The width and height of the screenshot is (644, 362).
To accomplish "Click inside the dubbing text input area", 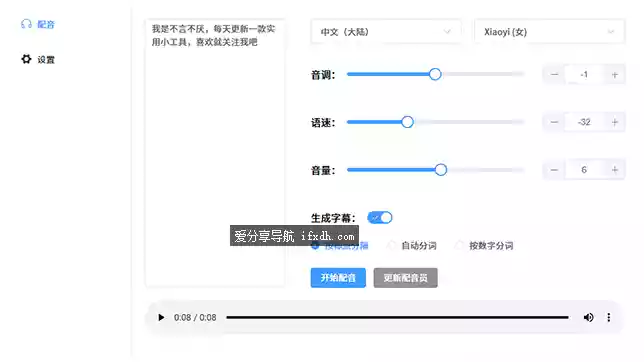I will (215, 153).
